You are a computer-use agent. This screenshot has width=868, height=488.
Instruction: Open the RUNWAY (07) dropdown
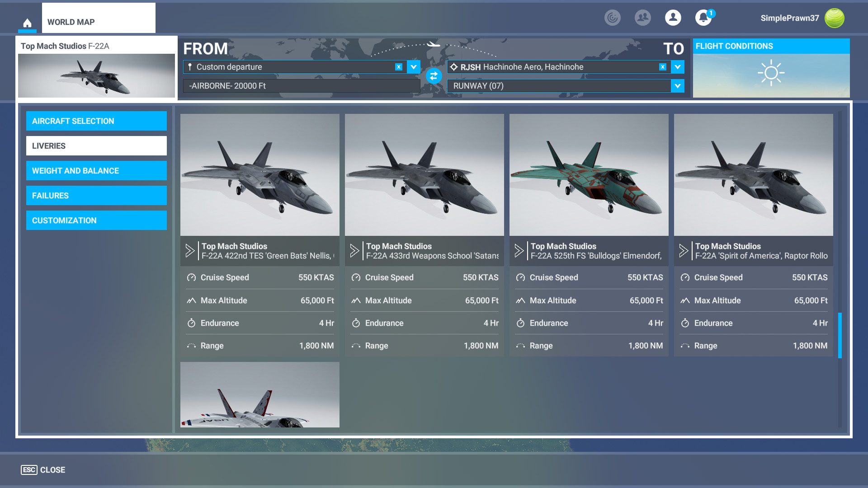pyautogui.click(x=677, y=86)
